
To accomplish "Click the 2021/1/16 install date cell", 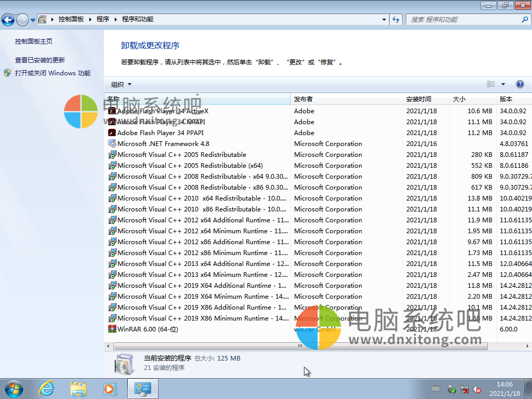I will pos(422,143).
